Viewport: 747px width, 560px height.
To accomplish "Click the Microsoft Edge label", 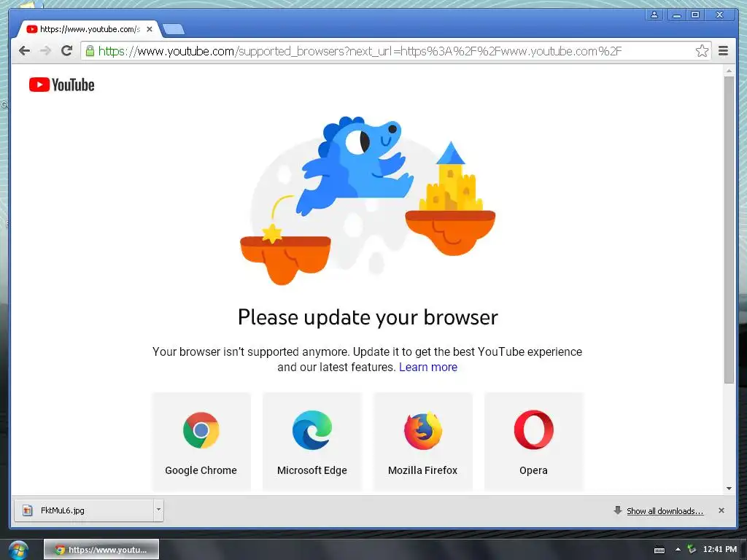I will pyautogui.click(x=312, y=470).
